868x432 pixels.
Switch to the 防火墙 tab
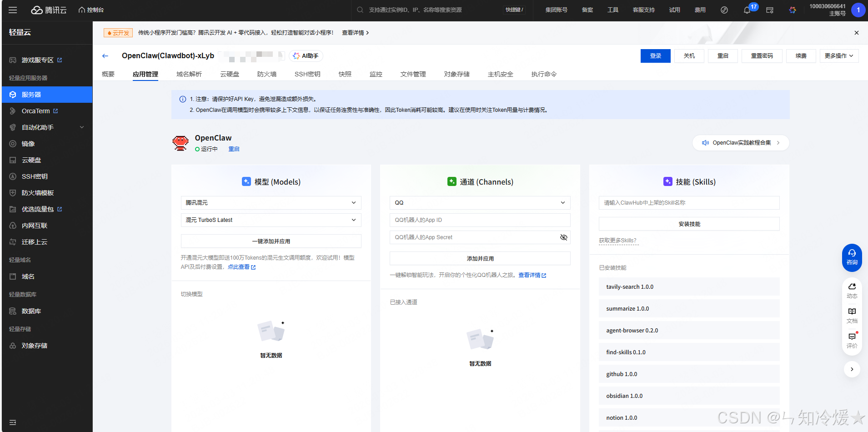pos(267,74)
